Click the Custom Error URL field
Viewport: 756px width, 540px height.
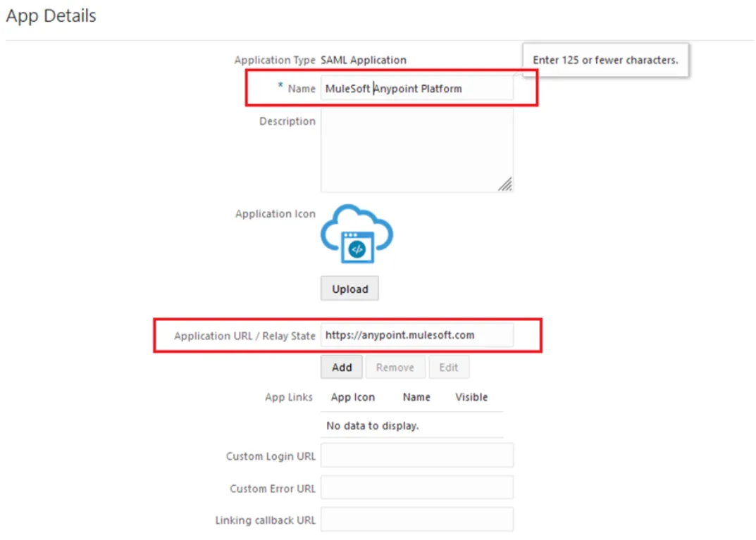click(x=417, y=487)
